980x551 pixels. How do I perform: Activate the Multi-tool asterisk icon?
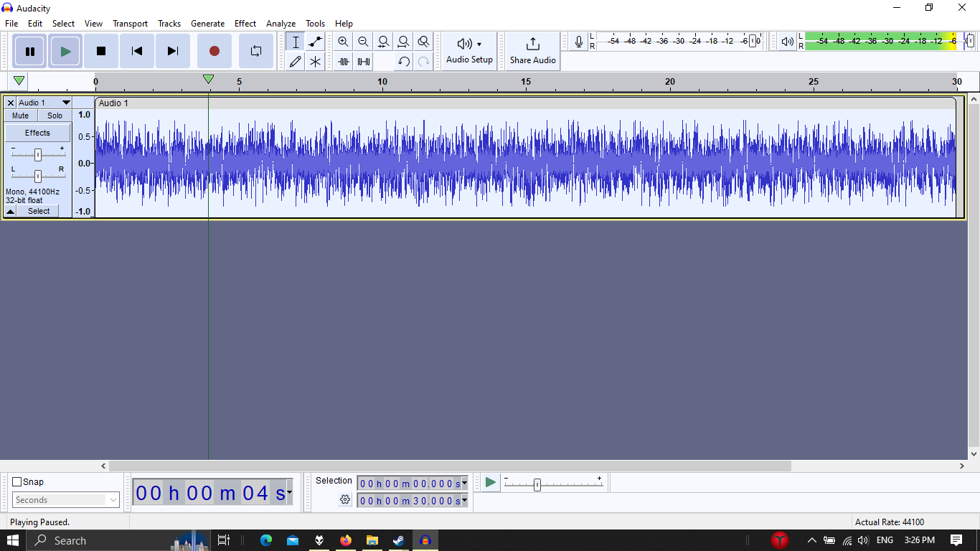(x=315, y=62)
